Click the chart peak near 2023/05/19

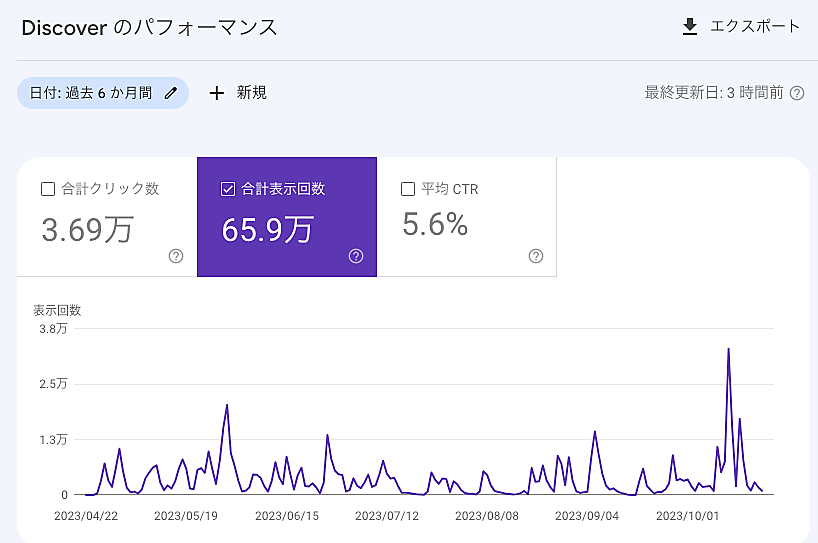227,405
